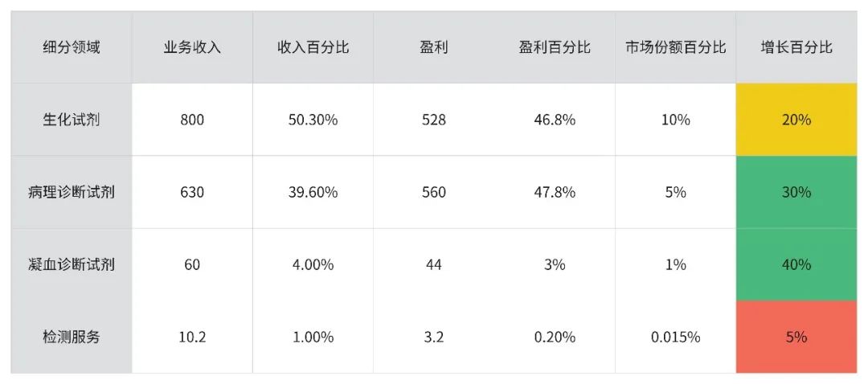Click the green 40% growth cell
Image resolution: width=868 pixels, height=384 pixels.
pos(796,264)
